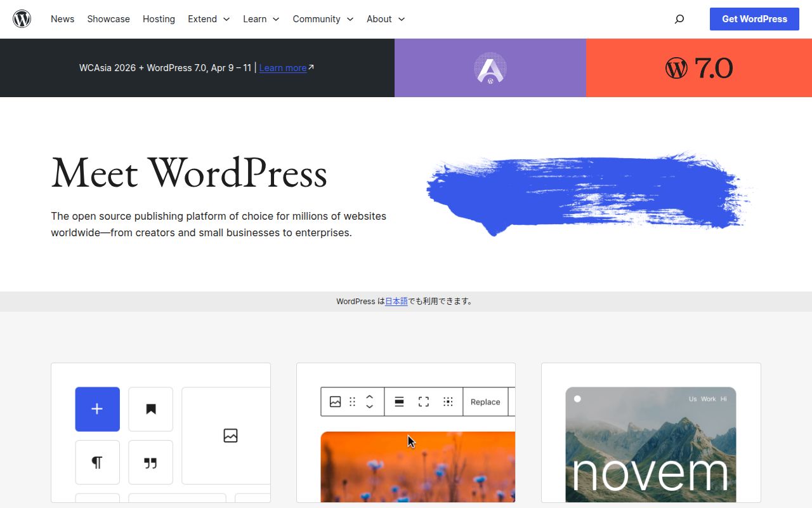Viewport: 812px width, 508px height.
Task: Click the Astra-style logo on purple banner
Action: (490, 68)
